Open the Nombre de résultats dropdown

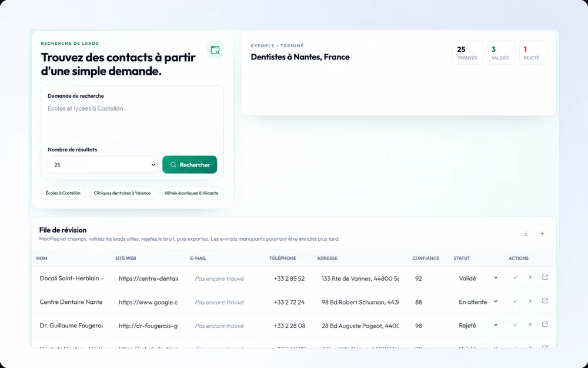coord(102,165)
